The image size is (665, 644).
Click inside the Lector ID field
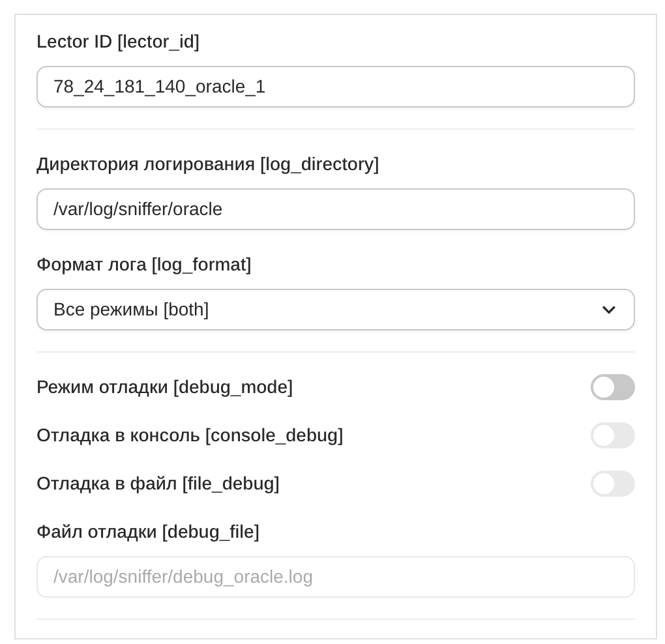[336, 86]
